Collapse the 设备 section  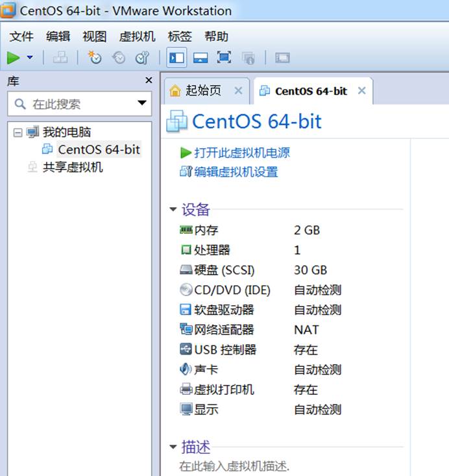pyautogui.click(x=173, y=209)
